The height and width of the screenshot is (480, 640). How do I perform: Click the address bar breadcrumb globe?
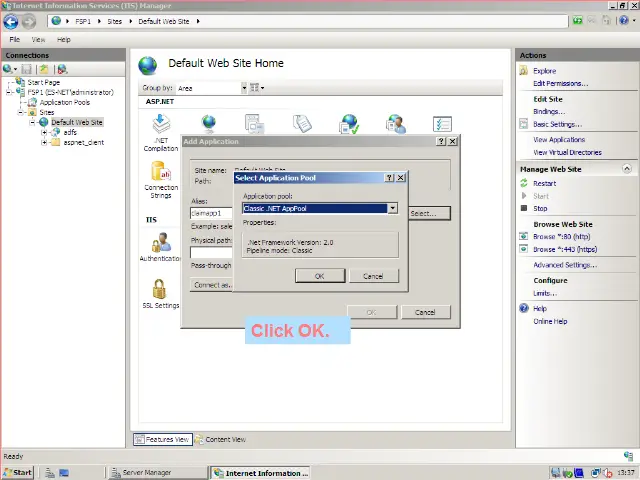[56, 21]
